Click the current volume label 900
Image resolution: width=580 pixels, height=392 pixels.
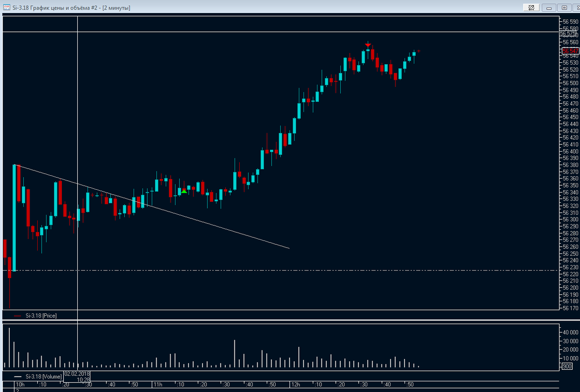pyautogui.click(x=567, y=367)
